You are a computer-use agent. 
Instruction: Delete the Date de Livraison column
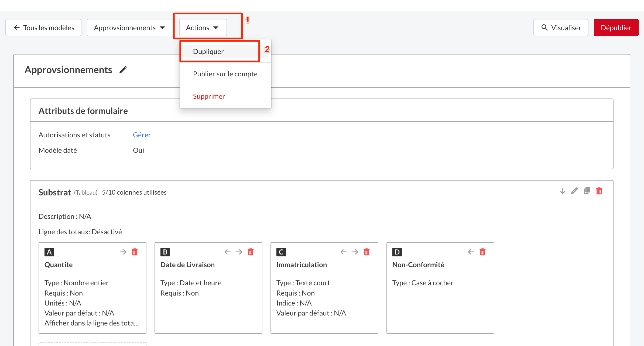251,252
